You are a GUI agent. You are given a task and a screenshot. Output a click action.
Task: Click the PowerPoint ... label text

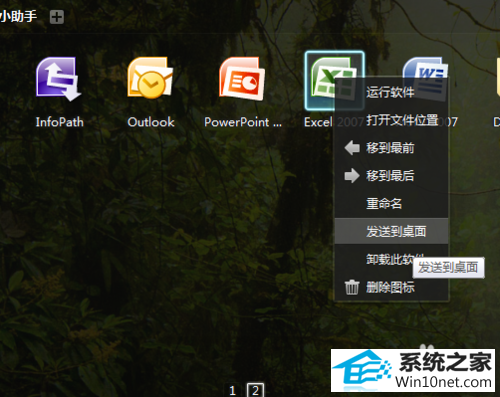243,122
